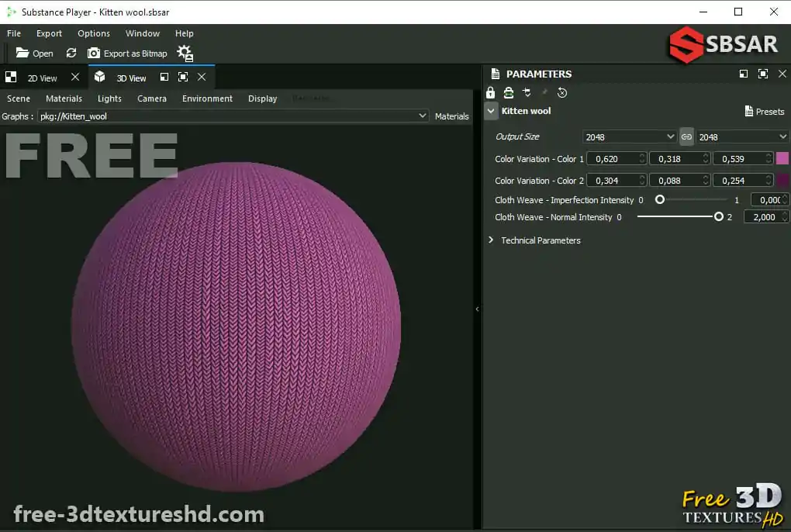Click the reset parameters icon in Parameters panel
The height and width of the screenshot is (532, 791).
click(562, 92)
